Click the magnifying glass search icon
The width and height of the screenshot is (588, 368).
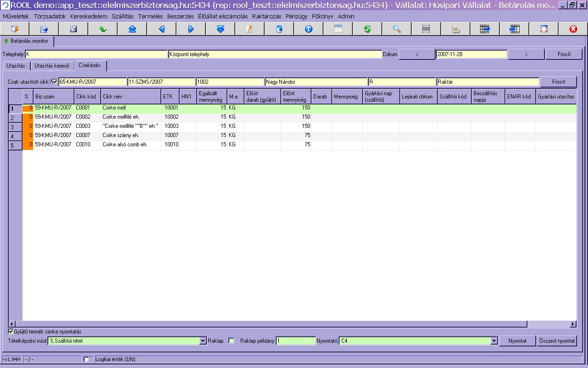click(397, 29)
